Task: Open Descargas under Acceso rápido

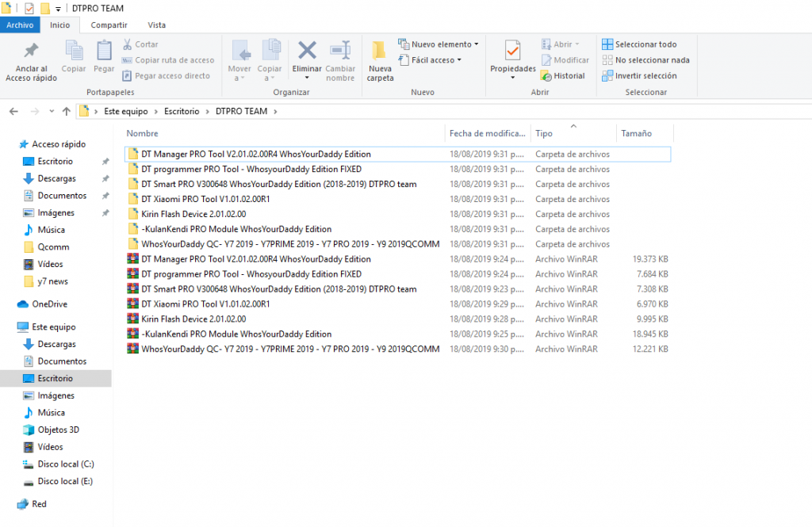Action: [x=57, y=178]
